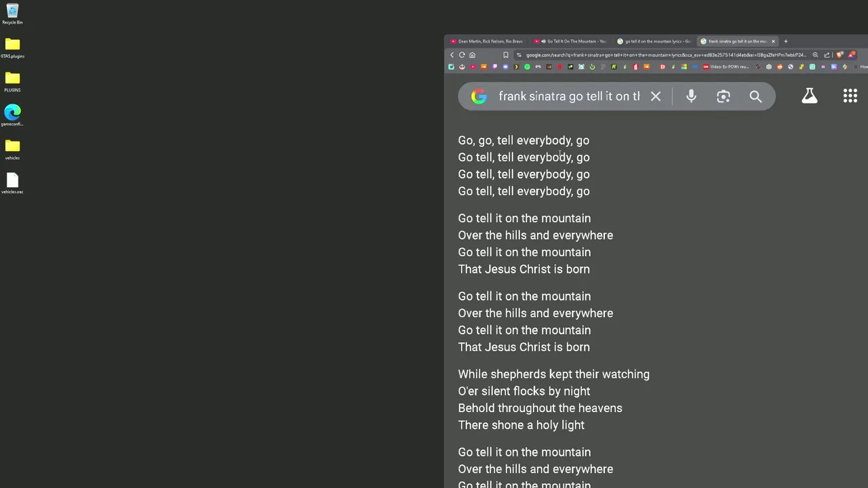Reload the current browser page
Image resolution: width=868 pixels, height=488 pixels.
(x=462, y=55)
